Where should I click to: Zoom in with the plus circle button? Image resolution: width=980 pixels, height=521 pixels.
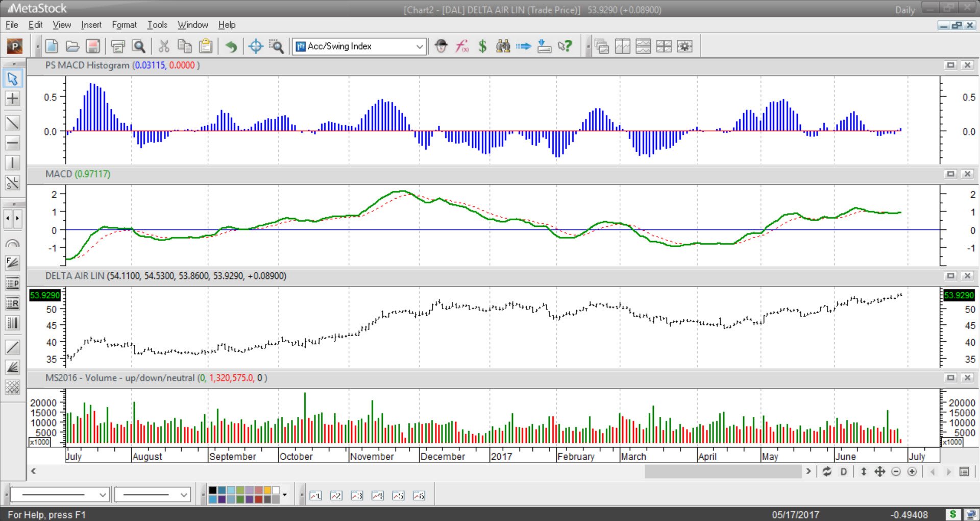[912, 471]
